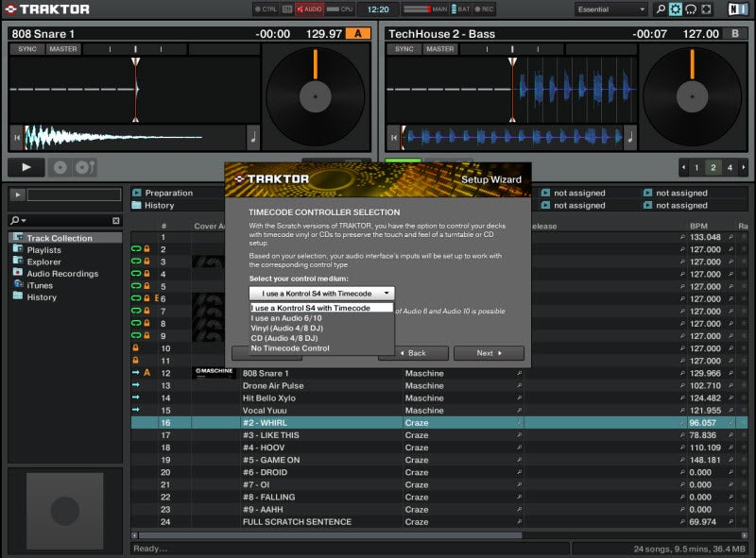756x558 pixels.
Task: Click the Deck A vinyl platter
Action: (x=316, y=96)
